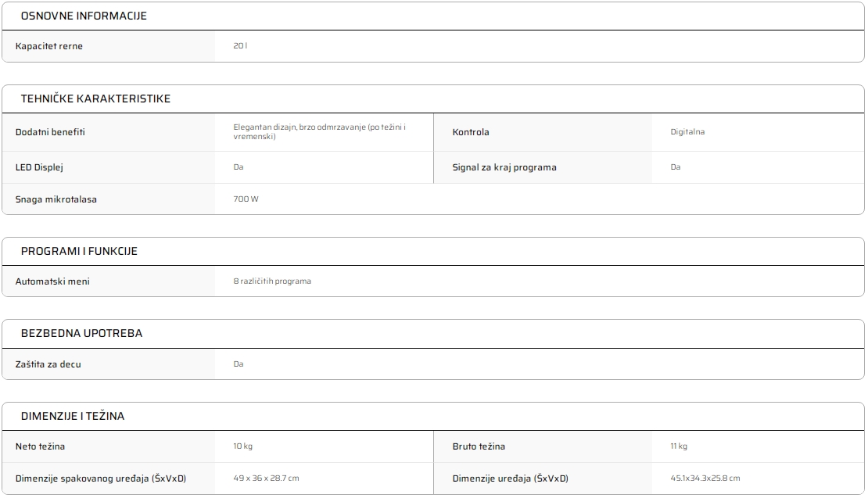Click the TEHNIČKE KARAKTERISTIKE section header
868x498 pixels.
[95, 99]
